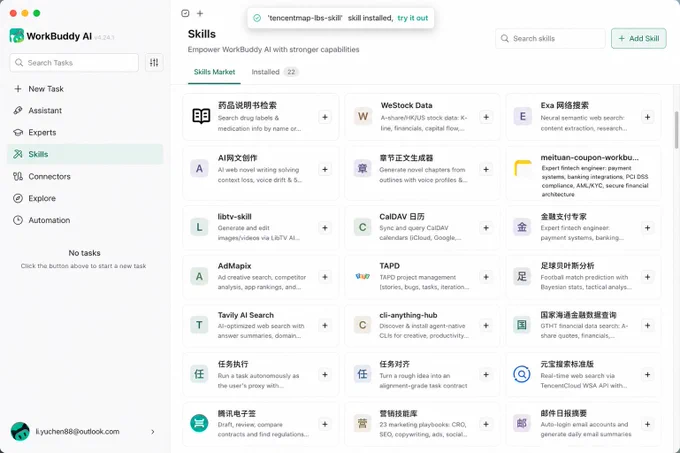Click the 'Installed' count badge 22
This screenshot has width=680, height=453.
pos(291,72)
